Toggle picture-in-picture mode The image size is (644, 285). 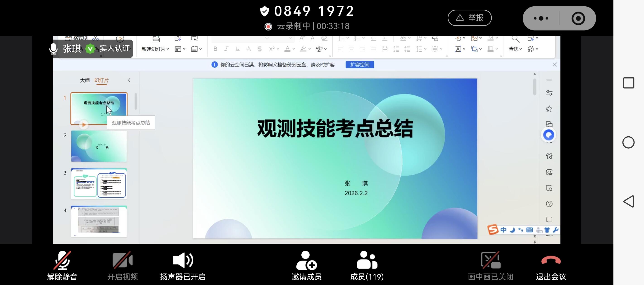tap(490, 261)
